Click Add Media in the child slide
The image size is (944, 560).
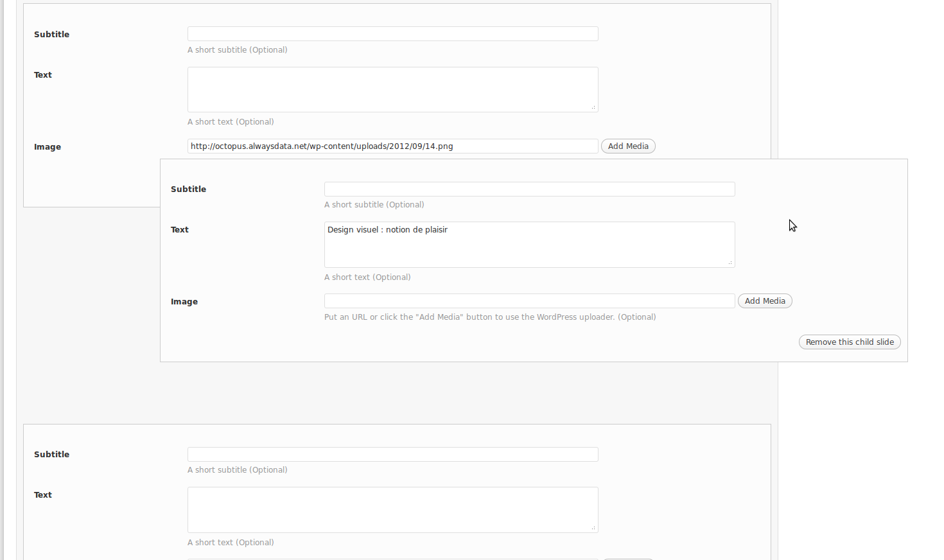tap(764, 301)
